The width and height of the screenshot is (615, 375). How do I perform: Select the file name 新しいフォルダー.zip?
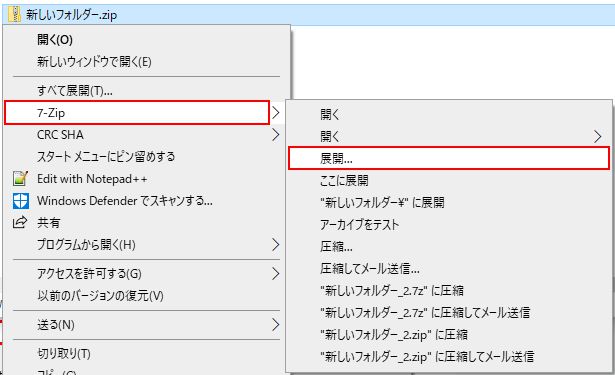tap(71, 15)
